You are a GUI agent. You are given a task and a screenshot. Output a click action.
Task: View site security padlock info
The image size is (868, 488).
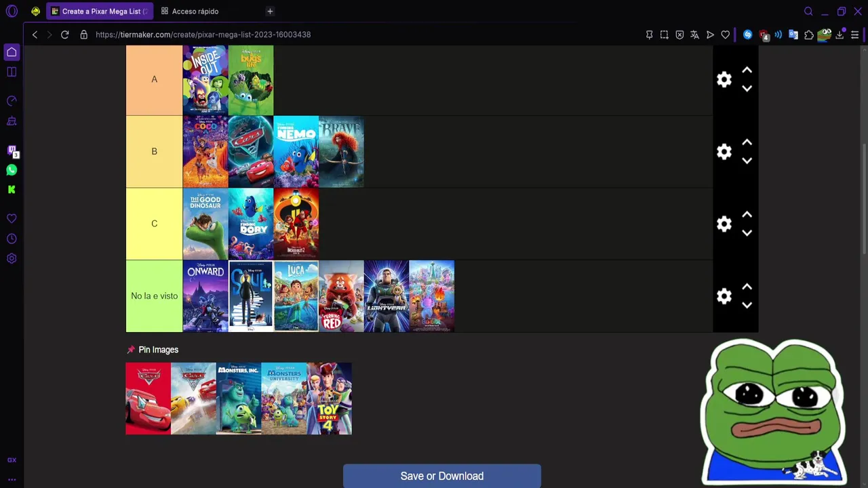83,35
